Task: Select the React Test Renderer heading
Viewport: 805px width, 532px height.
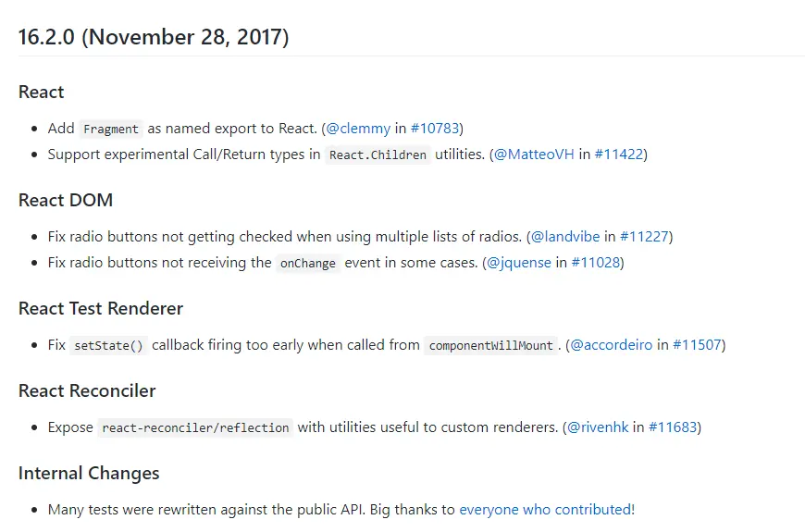Action: pos(101,309)
